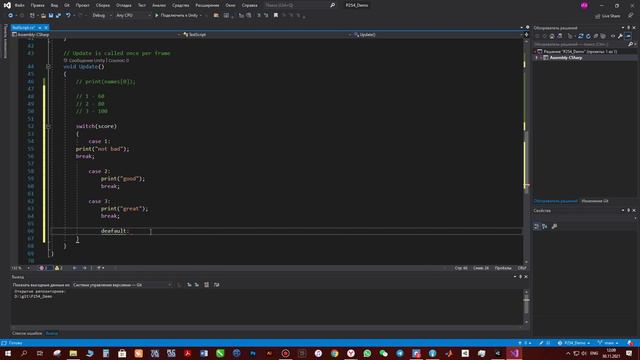The height and width of the screenshot is (360, 640).
Task: Close the TestScript.cs editor tab
Action: (x=46, y=28)
